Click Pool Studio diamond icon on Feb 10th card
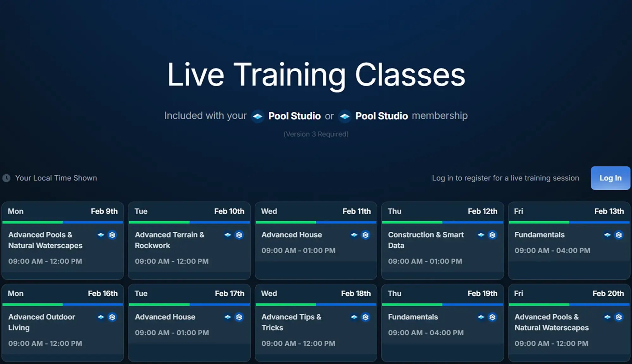Viewport: 632px width, 364px height. click(x=228, y=235)
